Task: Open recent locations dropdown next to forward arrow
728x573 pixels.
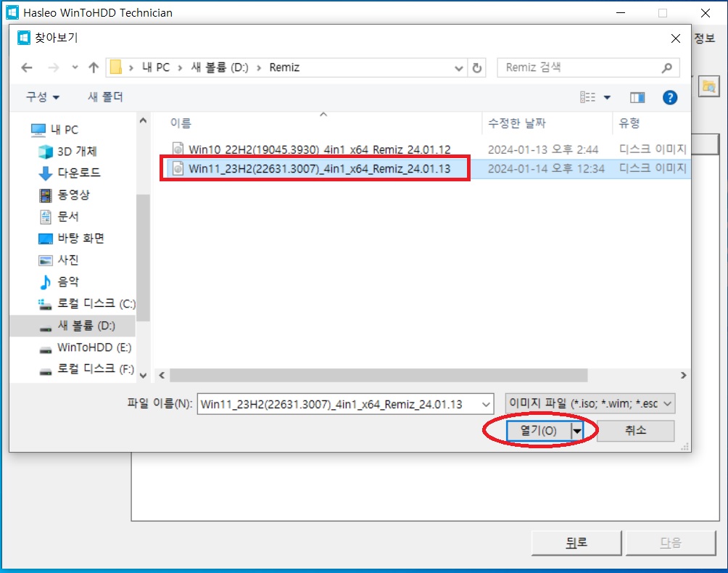Action: click(x=75, y=67)
